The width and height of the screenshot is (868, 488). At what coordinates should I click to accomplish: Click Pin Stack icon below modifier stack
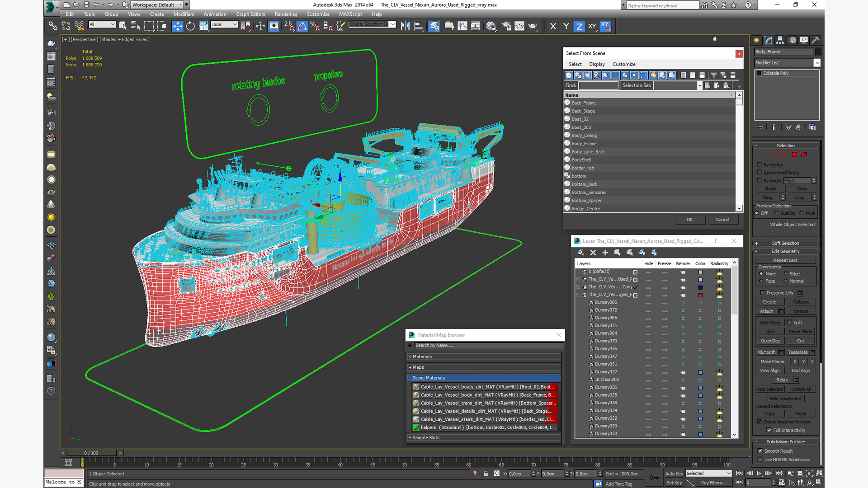pyautogui.click(x=759, y=127)
